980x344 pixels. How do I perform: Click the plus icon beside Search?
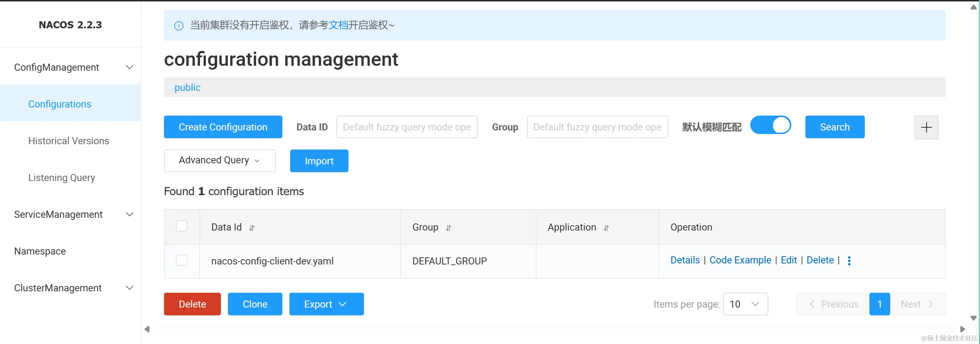pyautogui.click(x=926, y=127)
